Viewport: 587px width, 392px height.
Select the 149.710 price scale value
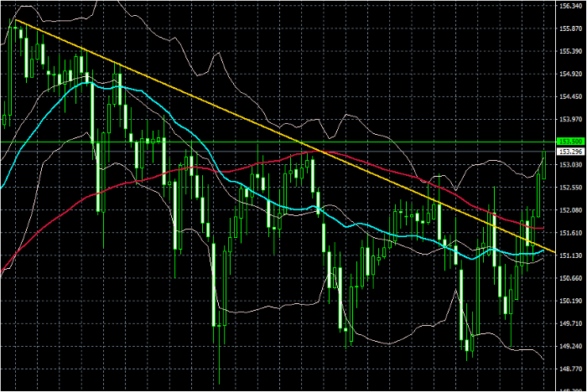pos(571,324)
